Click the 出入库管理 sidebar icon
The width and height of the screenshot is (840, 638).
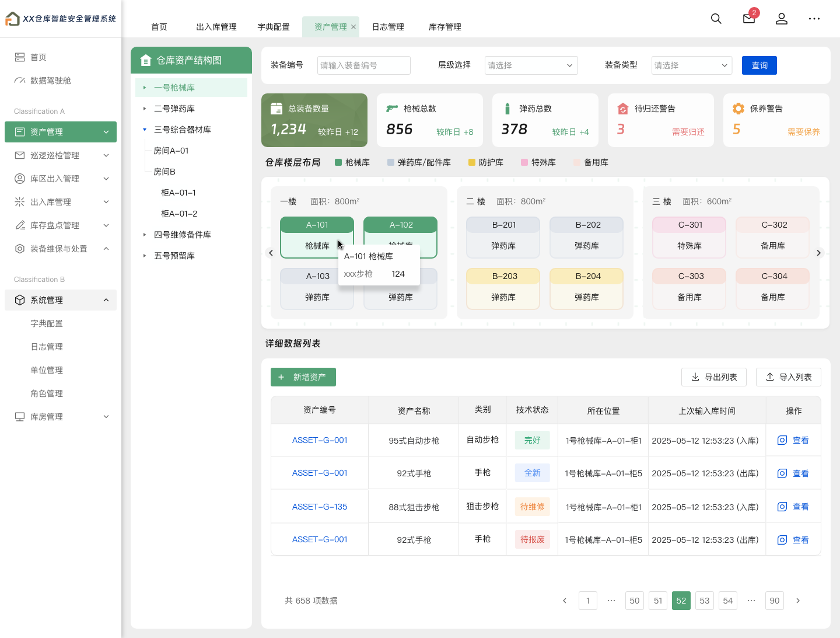pos(20,202)
